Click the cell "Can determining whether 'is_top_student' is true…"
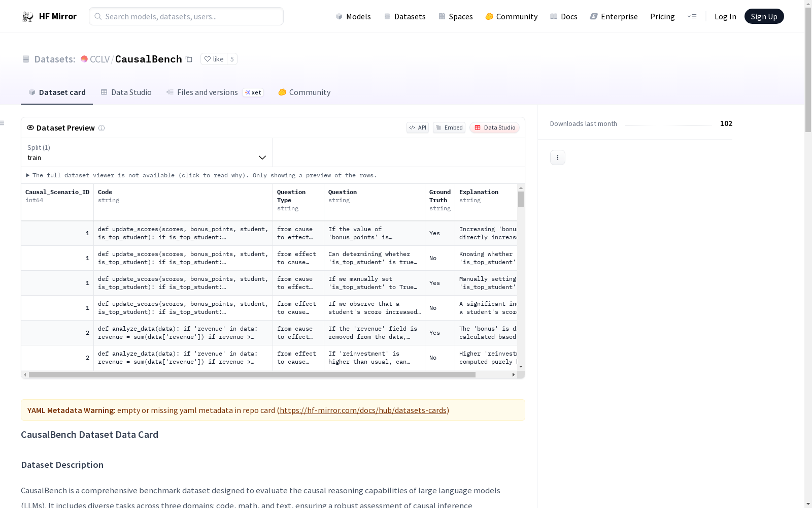The image size is (812, 508). pos(375,258)
